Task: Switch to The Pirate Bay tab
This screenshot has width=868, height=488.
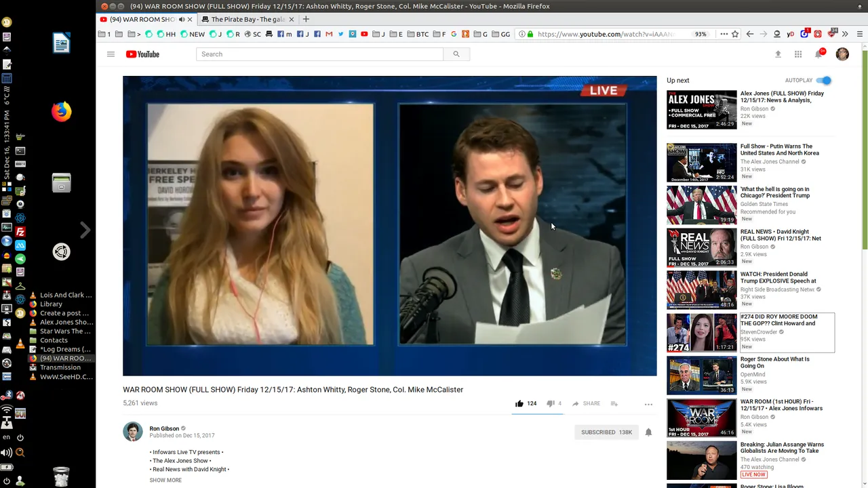Action: [x=248, y=20]
